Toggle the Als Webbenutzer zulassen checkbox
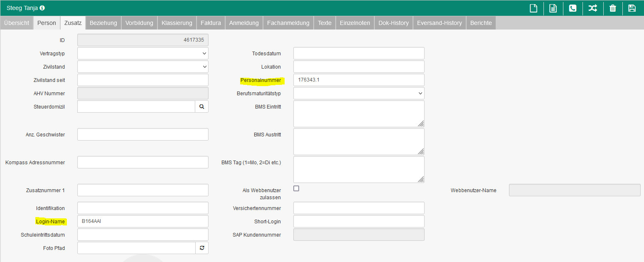 click(296, 188)
